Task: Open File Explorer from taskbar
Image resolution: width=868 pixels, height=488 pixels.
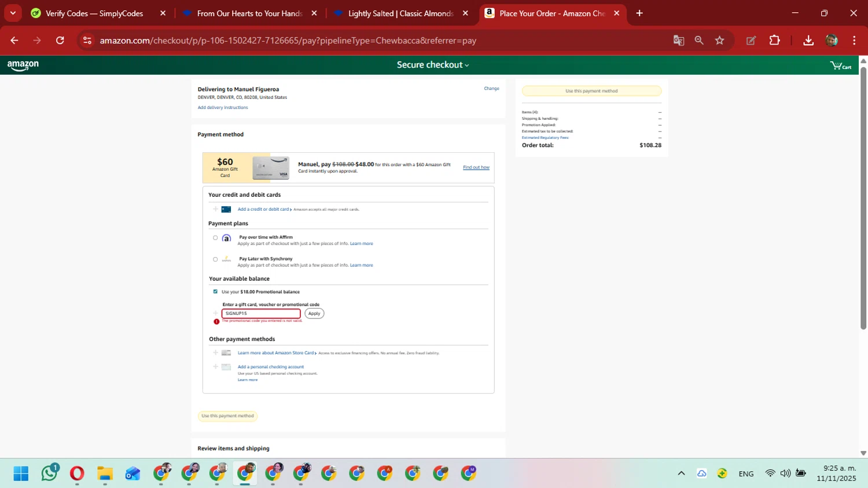Action: pyautogui.click(x=105, y=474)
